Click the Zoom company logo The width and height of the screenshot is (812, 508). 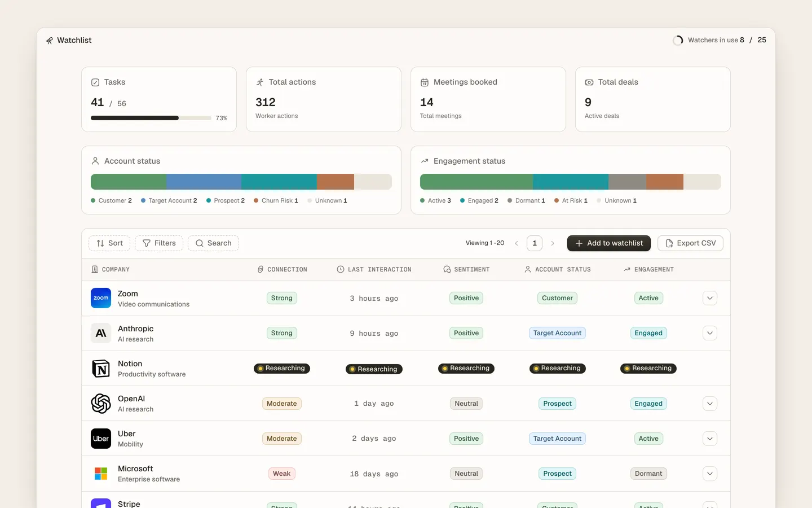[x=101, y=298]
